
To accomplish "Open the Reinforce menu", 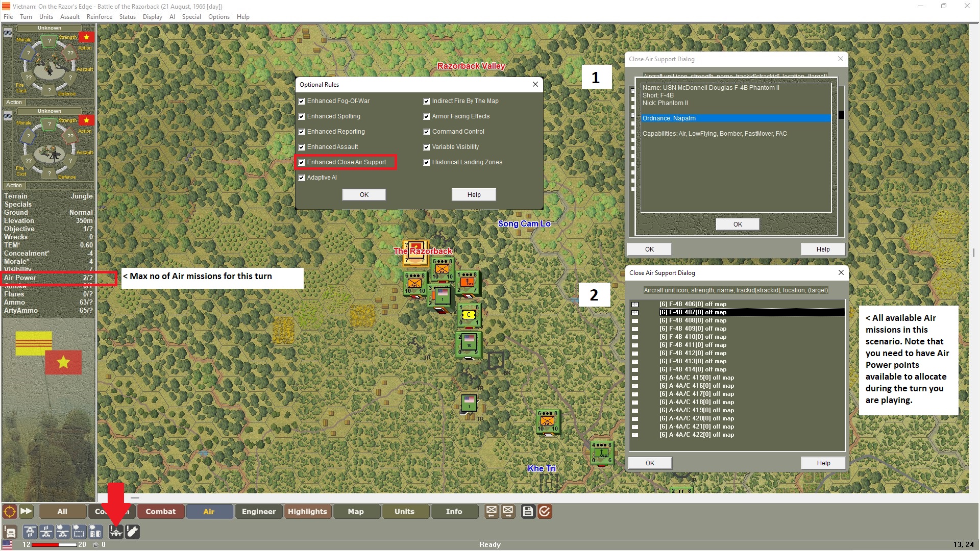I will pyautogui.click(x=99, y=16).
